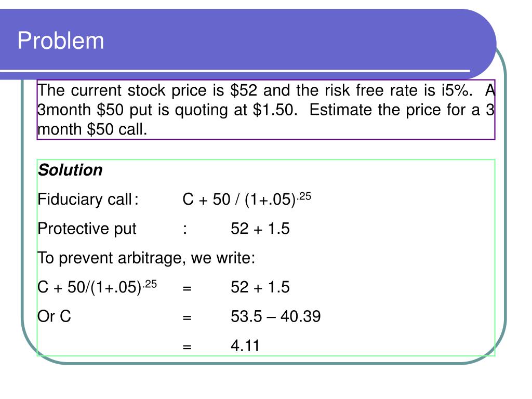
Task: Click the bold "Solution" heading
Action: pos(70,170)
